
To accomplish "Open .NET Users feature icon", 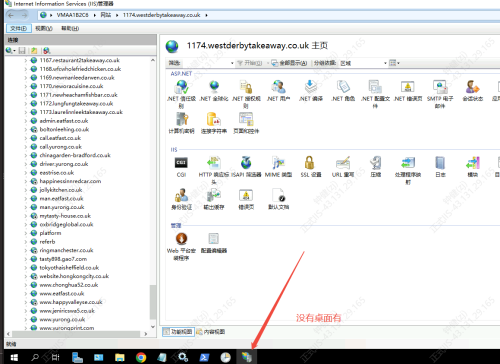I will [x=278, y=87].
